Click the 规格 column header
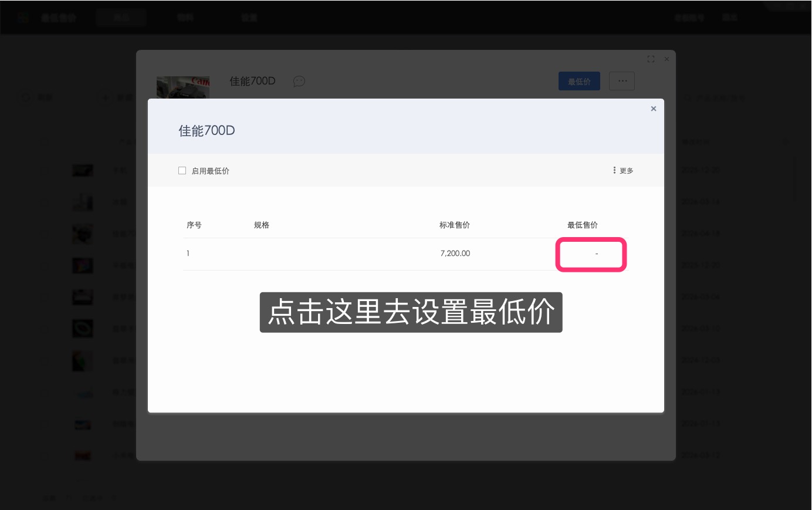Image resolution: width=812 pixels, height=510 pixels. [x=262, y=225]
